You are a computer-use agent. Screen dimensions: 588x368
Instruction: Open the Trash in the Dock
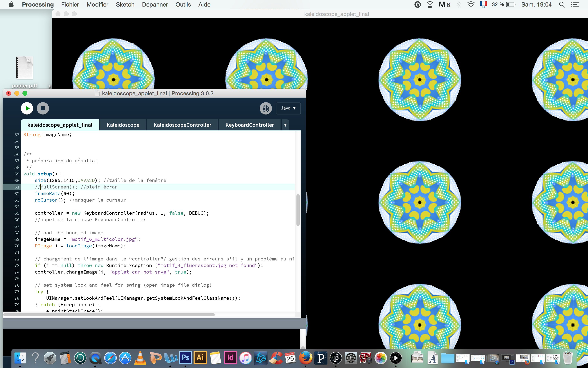click(568, 358)
